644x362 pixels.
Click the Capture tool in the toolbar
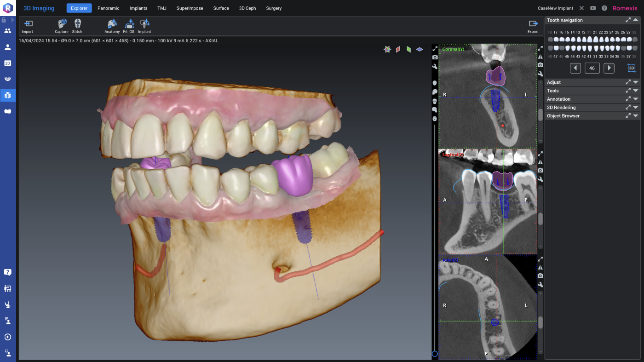point(61,26)
